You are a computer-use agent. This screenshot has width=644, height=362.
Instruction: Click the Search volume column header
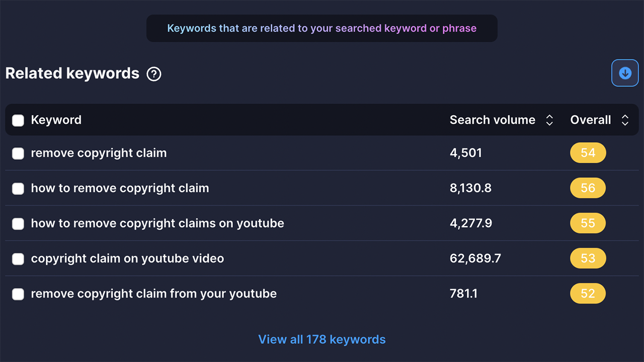[x=492, y=120]
